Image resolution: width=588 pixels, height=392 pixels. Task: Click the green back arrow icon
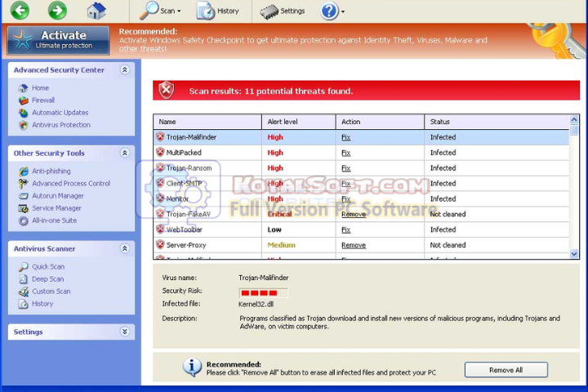click(20, 10)
